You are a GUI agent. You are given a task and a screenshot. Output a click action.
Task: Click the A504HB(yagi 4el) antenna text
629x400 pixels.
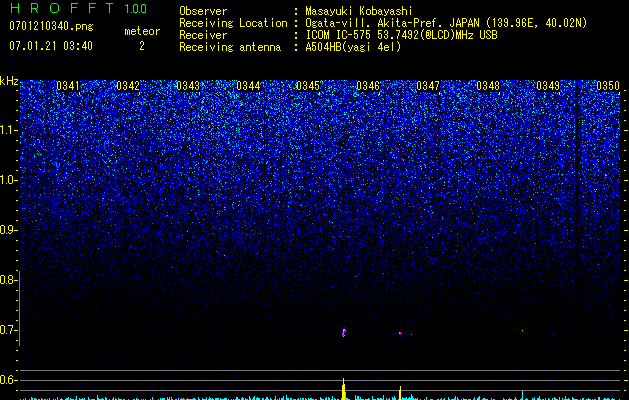point(353,47)
